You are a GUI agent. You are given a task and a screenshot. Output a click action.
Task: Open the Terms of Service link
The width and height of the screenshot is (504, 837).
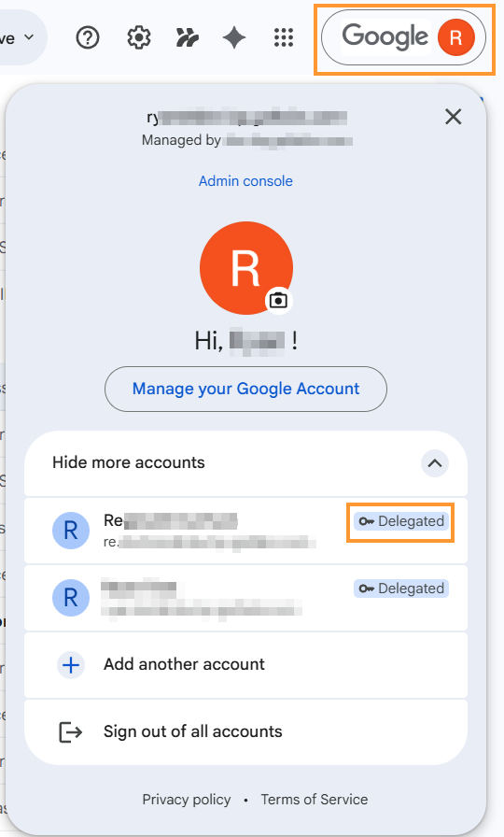point(315,799)
